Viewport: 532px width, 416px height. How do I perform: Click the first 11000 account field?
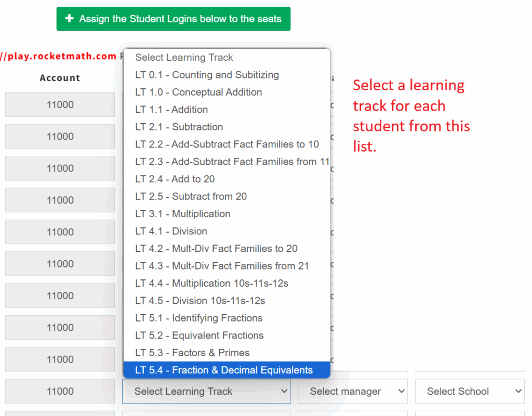pos(59,104)
